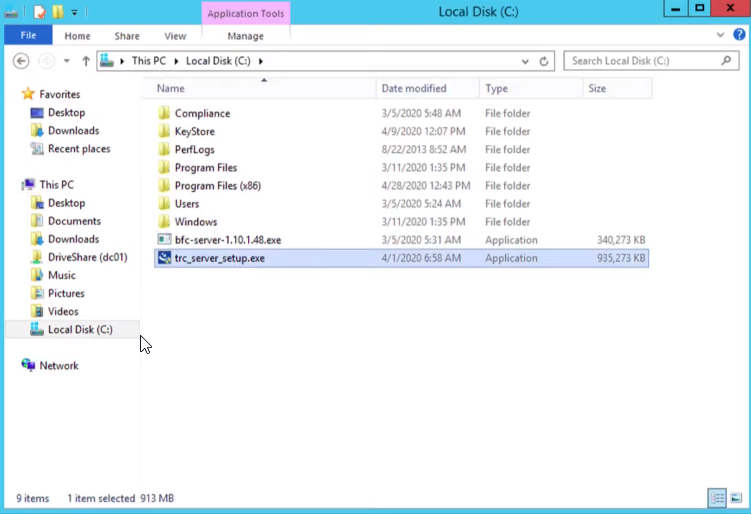The height and width of the screenshot is (514, 751).
Task: Switch to large icons view in status bar
Action: coord(737,497)
